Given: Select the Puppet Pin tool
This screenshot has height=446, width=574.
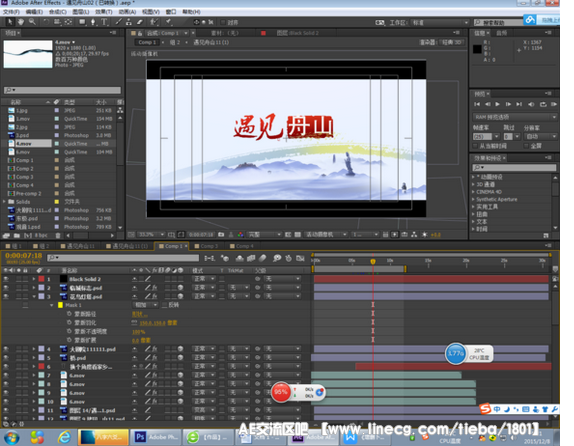Looking at the screenshot, I should pos(168,22).
